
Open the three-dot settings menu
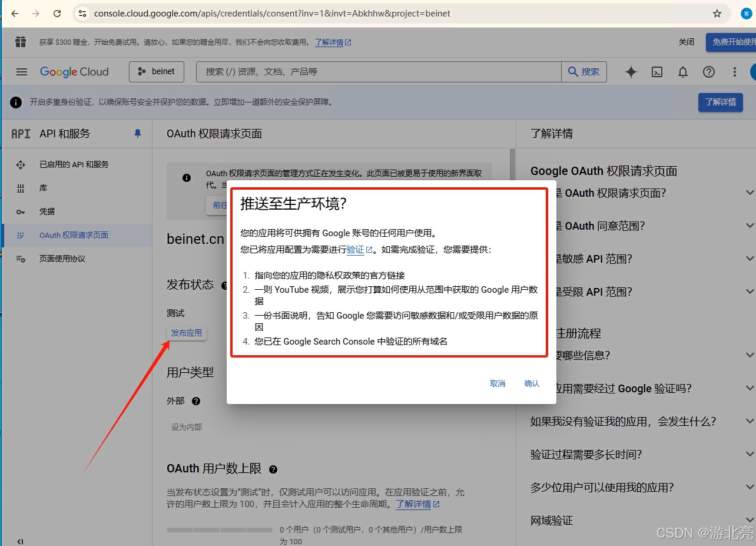(x=734, y=72)
